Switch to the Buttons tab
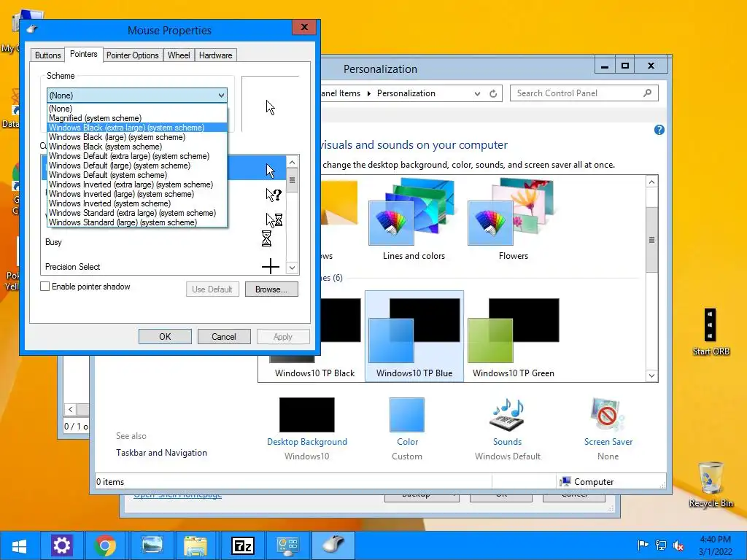Image resolution: width=747 pixels, height=560 pixels. tap(47, 55)
